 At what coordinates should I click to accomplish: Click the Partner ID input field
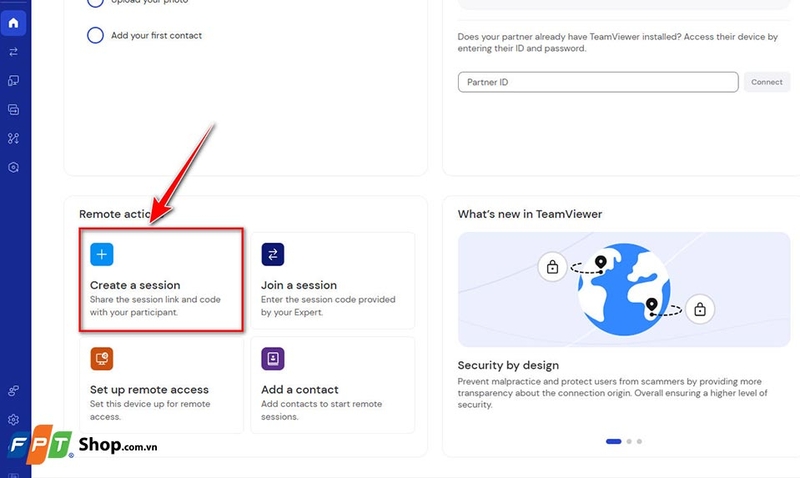coord(598,82)
